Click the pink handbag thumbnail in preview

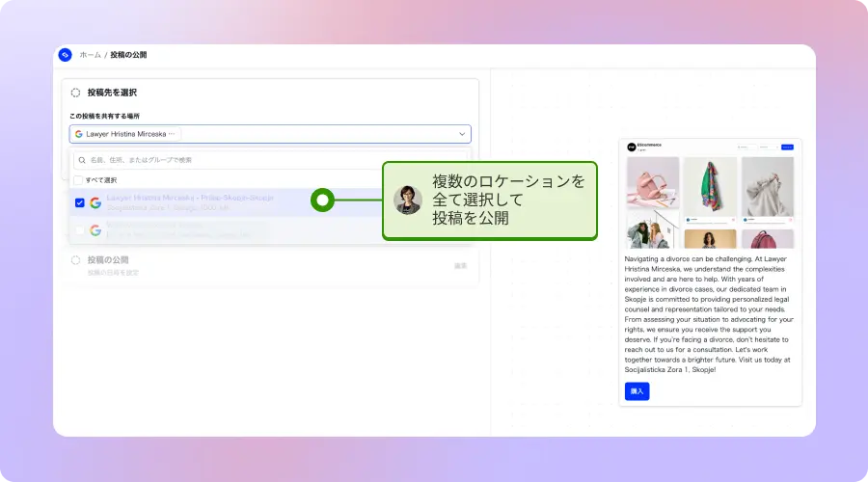coord(653,182)
